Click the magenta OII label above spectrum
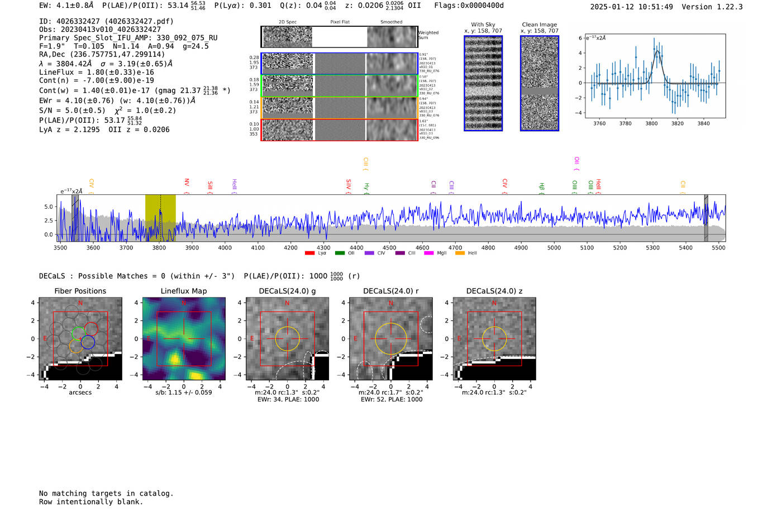This screenshot has height=532, width=782. tap(576, 164)
